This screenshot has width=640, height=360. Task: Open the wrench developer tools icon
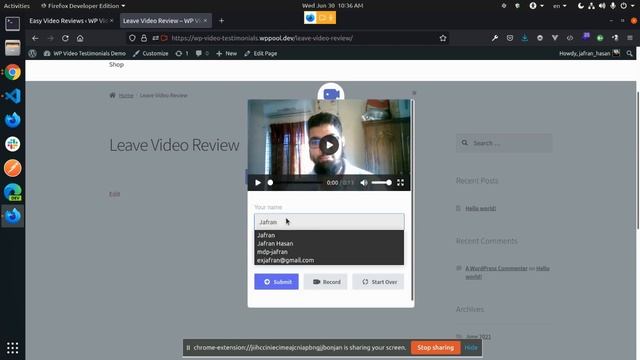point(495,38)
